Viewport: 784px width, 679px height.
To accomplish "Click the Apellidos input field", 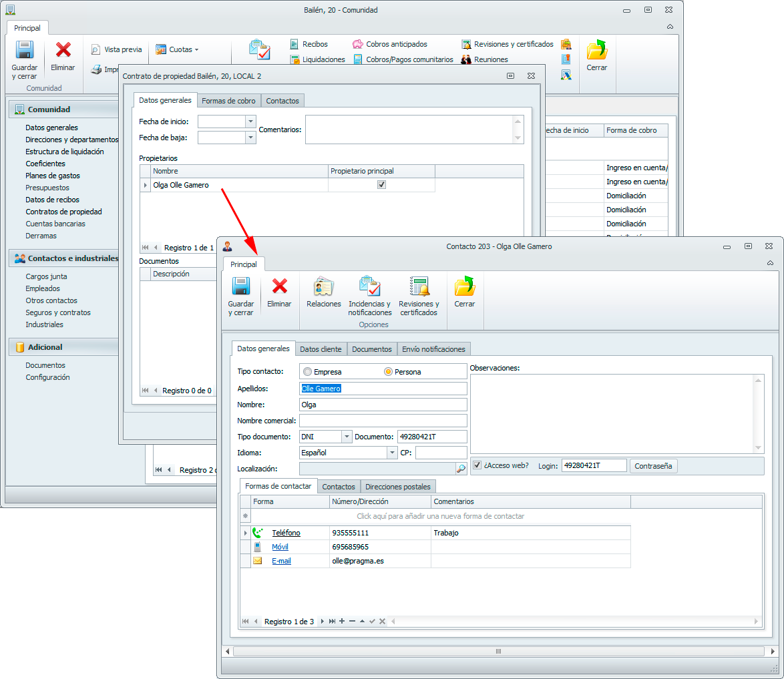I will tap(383, 389).
